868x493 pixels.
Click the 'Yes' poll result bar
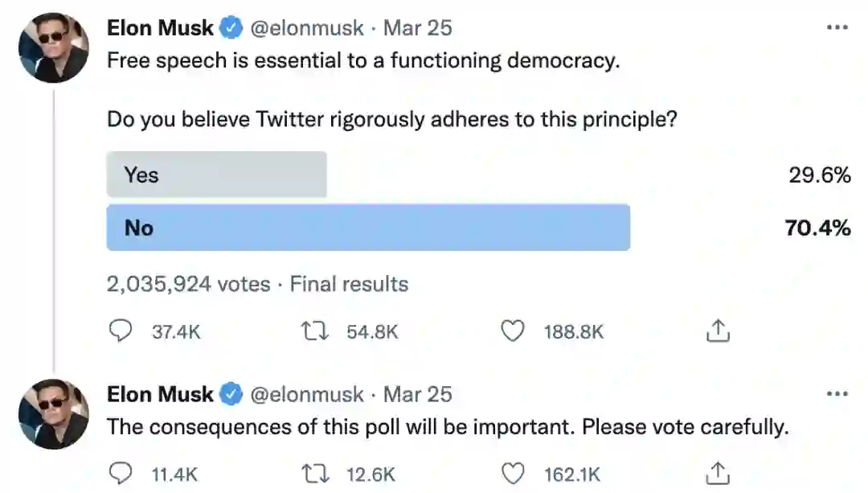pyautogui.click(x=216, y=175)
